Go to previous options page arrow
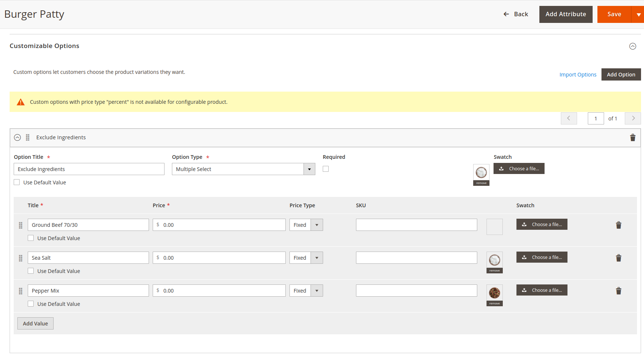 click(569, 118)
